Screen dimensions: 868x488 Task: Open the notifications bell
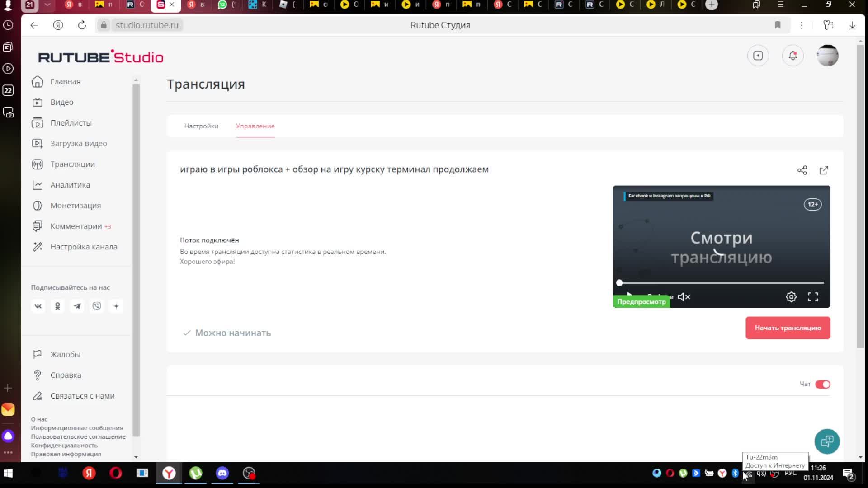793,56
